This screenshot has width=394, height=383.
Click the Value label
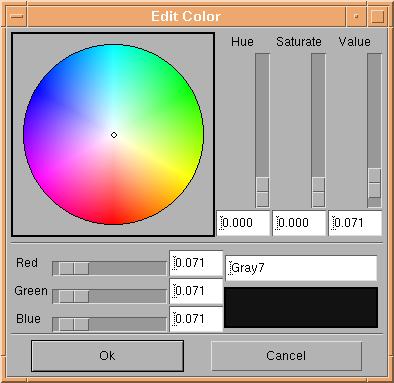click(355, 42)
